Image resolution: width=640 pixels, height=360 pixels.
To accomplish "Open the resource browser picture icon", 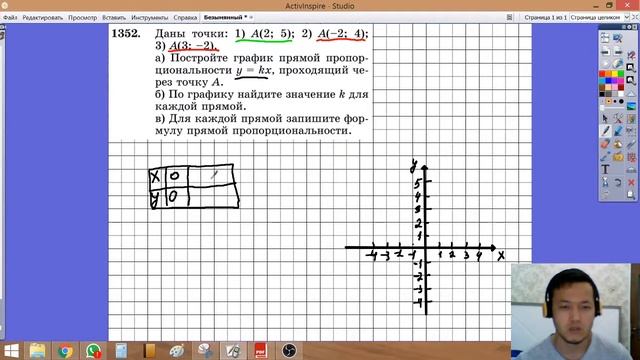I will [631, 106].
